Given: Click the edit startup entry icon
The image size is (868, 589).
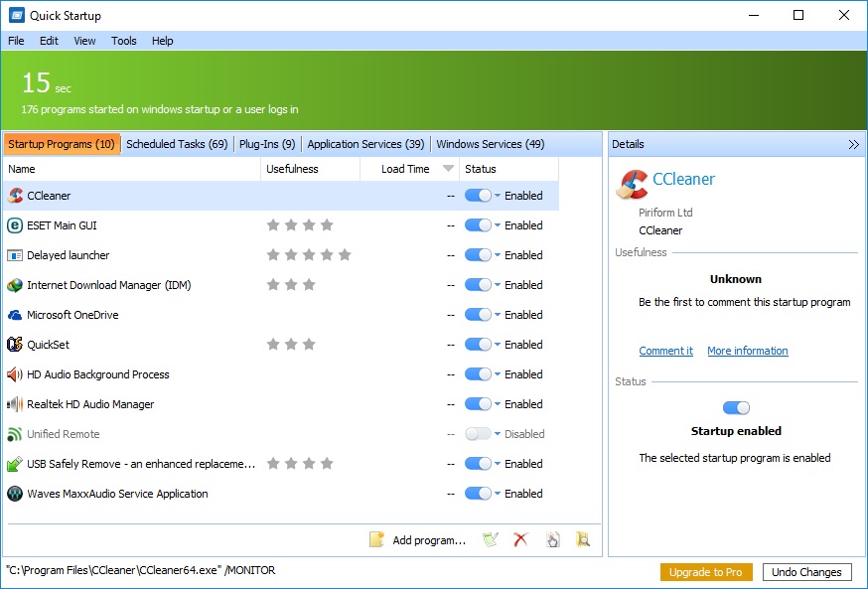Looking at the screenshot, I should pyautogui.click(x=490, y=540).
